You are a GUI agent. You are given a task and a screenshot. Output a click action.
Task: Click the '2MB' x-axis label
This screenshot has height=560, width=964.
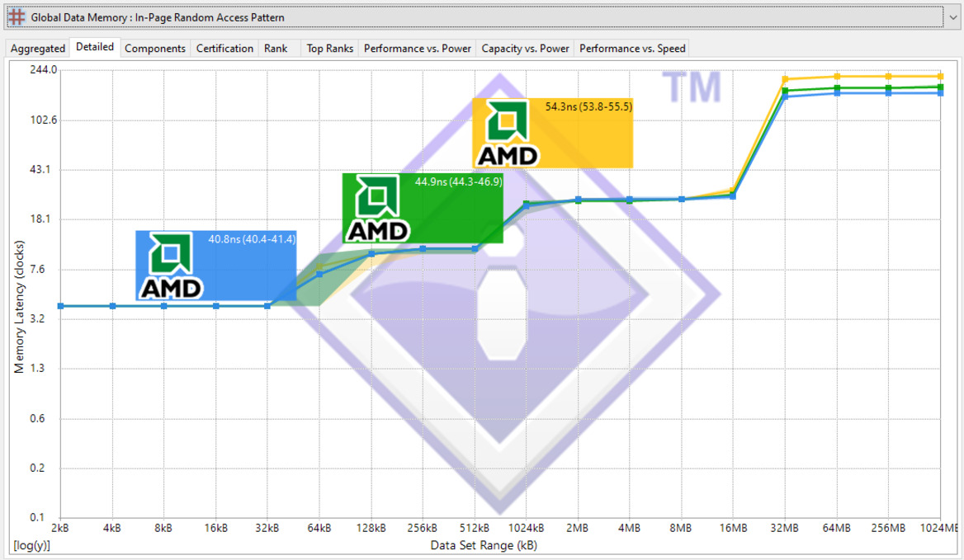(577, 528)
